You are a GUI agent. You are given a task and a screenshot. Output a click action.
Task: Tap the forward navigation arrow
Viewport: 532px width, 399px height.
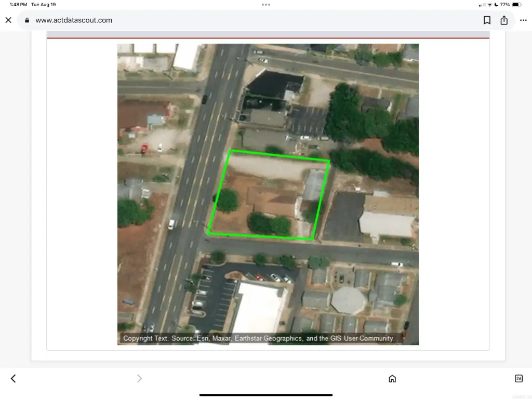click(x=139, y=379)
